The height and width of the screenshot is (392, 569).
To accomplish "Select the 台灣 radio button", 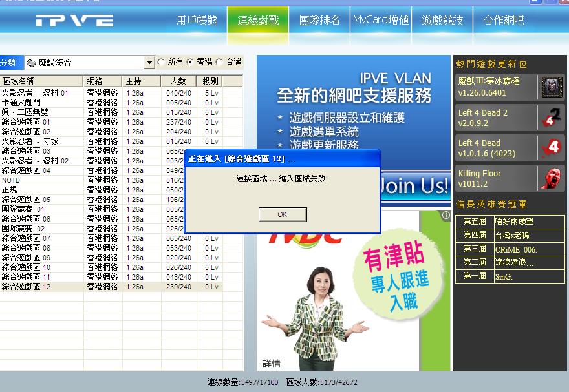I will coord(219,62).
